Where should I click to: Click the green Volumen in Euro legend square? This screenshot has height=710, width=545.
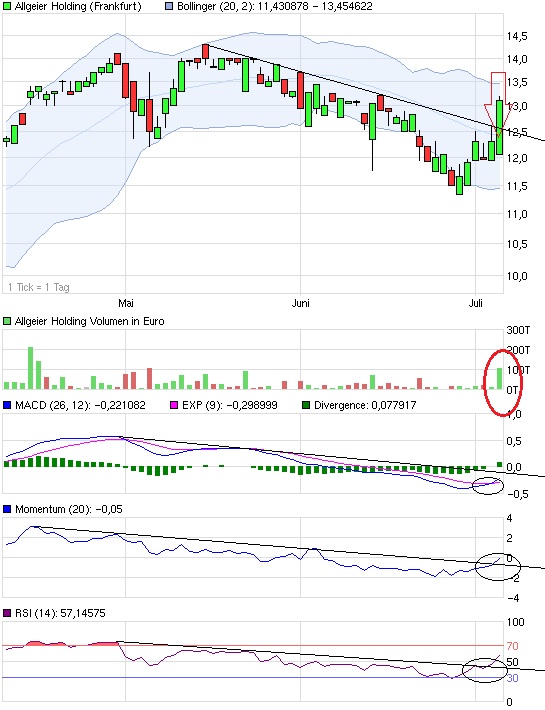click(x=7, y=321)
